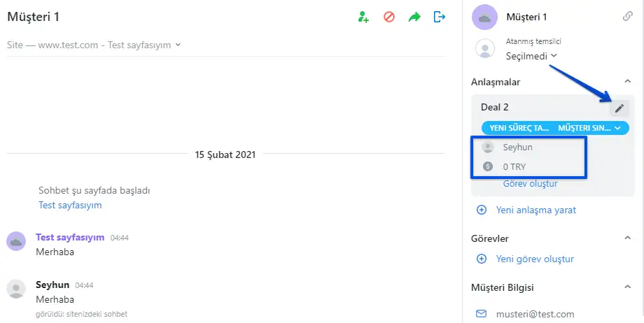Click Yeni anlaşma yarat link
This screenshot has height=323, width=644.
pos(536,210)
